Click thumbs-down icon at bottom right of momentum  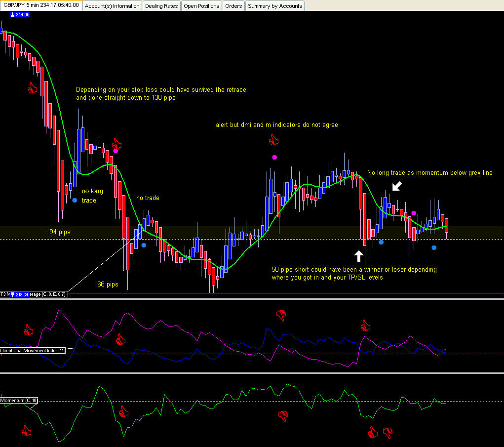tap(388, 433)
